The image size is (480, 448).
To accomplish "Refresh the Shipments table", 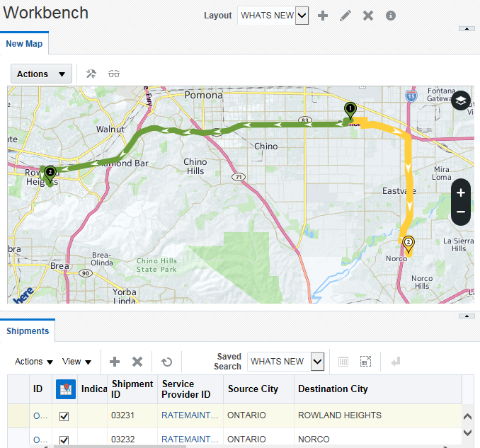I will click(167, 362).
